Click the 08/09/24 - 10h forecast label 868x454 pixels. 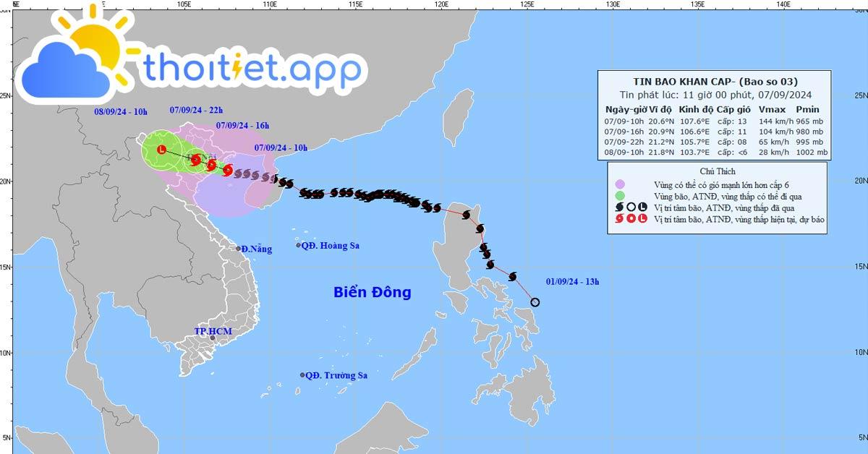121,111
